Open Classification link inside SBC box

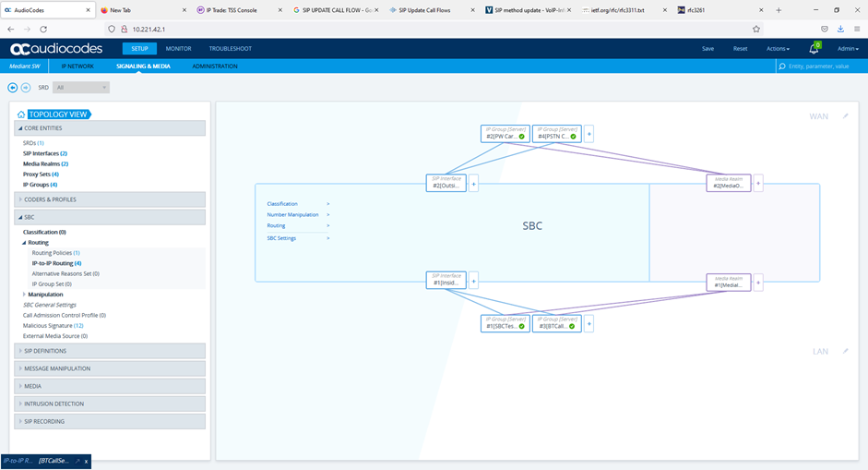(x=282, y=204)
